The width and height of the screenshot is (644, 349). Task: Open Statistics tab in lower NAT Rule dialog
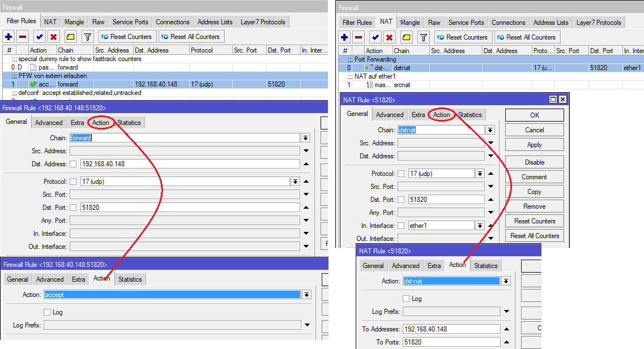(x=485, y=266)
